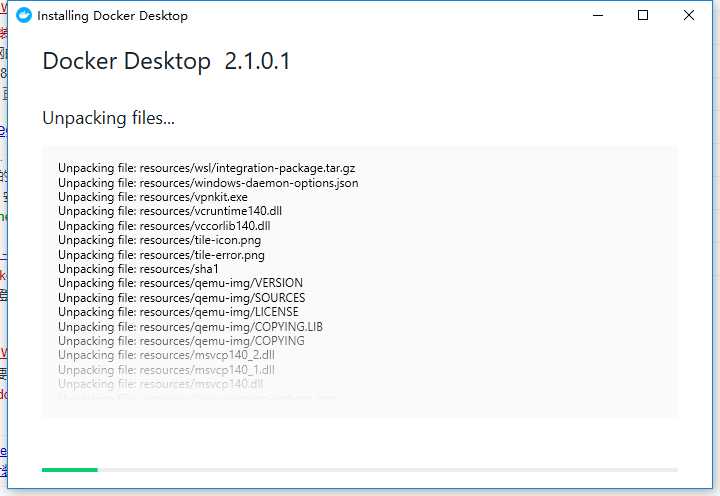Click the Docker whale icon in title bar

coord(23,15)
